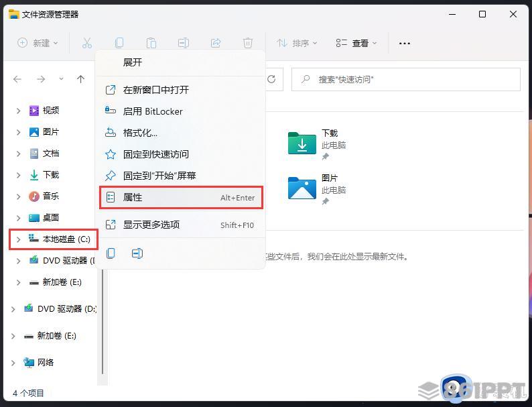Click the search Quick access field
This screenshot has height=407, width=532.
tap(406, 79)
